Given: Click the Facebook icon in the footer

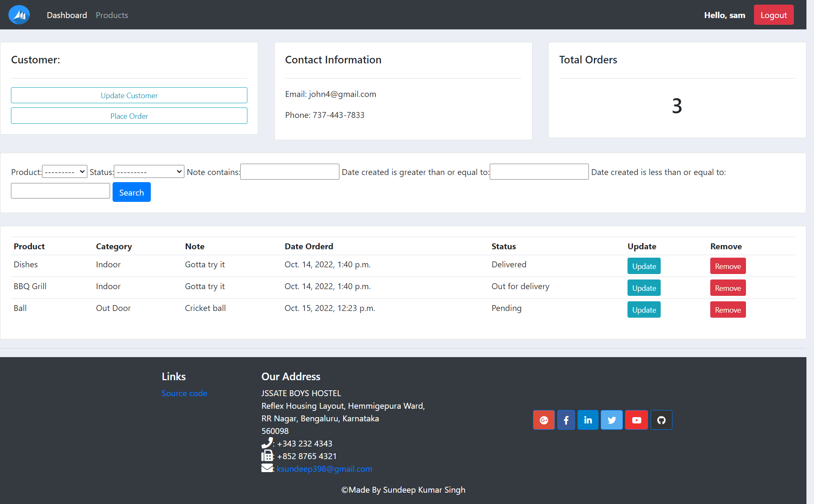Looking at the screenshot, I should [x=566, y=420].
